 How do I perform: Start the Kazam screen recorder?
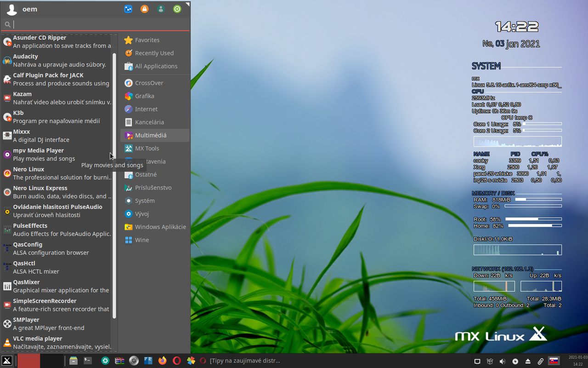pyautogui.click(x=57, y=98)
